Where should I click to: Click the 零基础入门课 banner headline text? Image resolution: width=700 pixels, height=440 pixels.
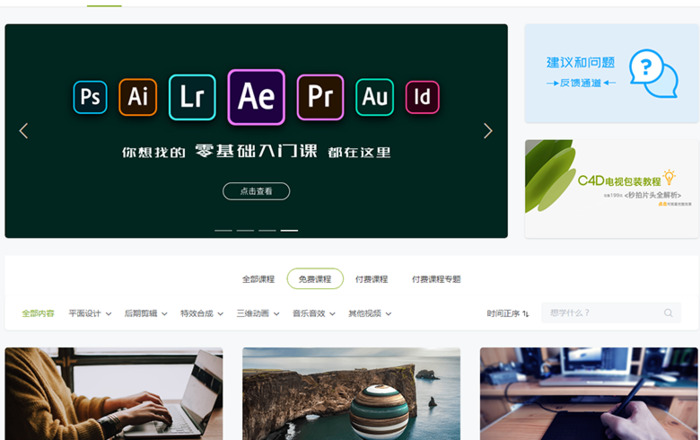click(256, 151)
